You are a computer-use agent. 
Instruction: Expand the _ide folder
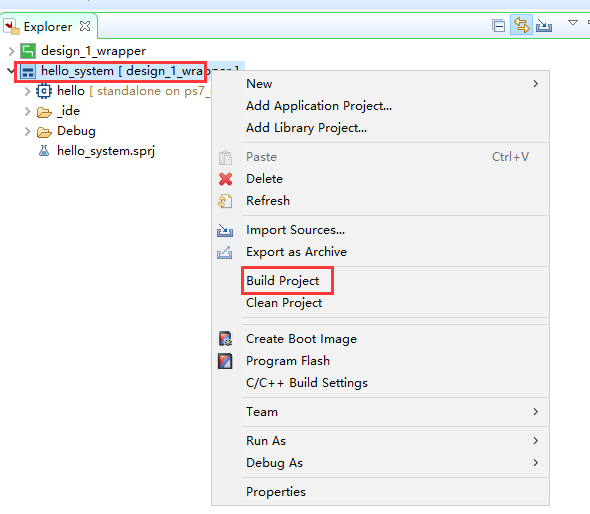pyautogui.click(x=27, y=111)
